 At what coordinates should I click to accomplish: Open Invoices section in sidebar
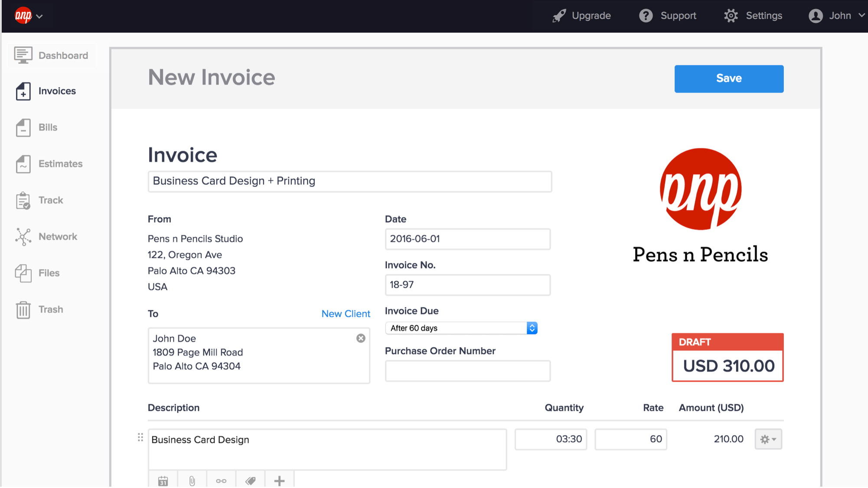tap(46, 91)
